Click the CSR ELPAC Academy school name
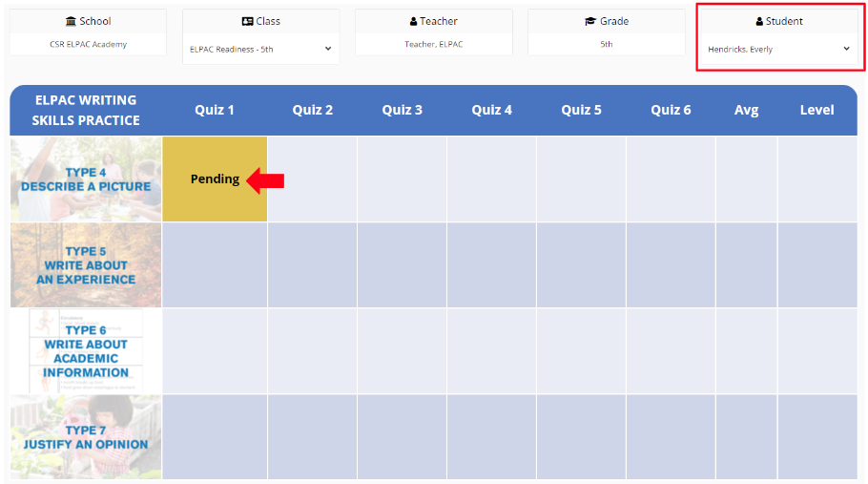 pyautogui.click(x=88, y=44)
